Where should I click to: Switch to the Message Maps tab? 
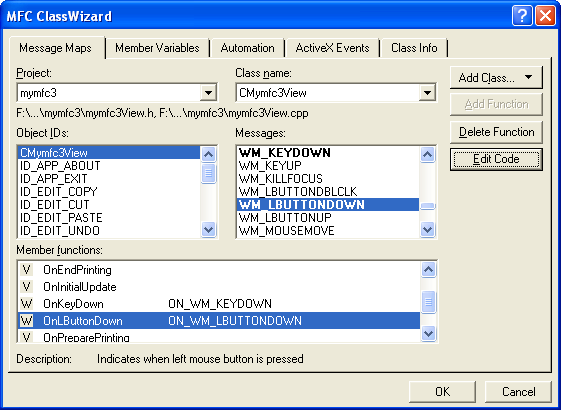click(x=57, y=48)
